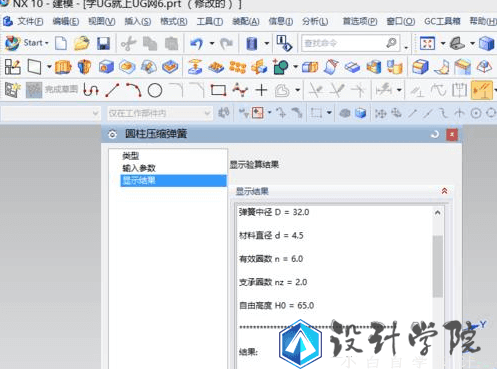Click the Hole feature icon

pos(106,67)
